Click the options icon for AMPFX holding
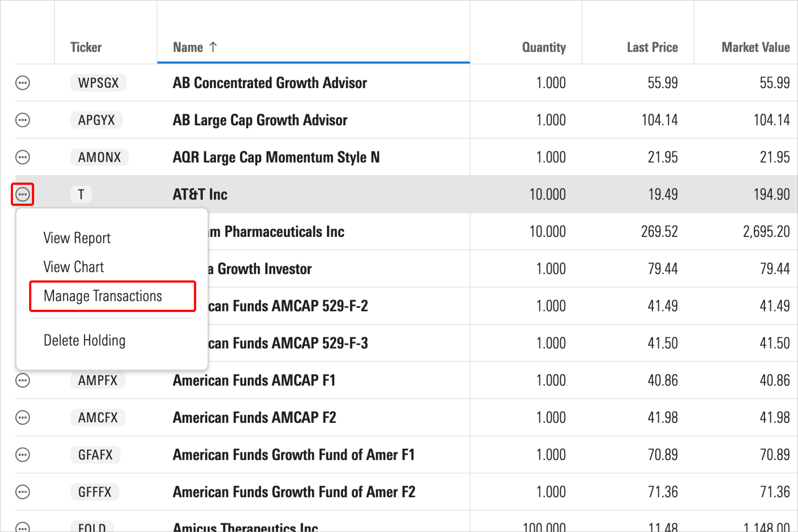This screenshot has height=532, width=798. [22, 379]
